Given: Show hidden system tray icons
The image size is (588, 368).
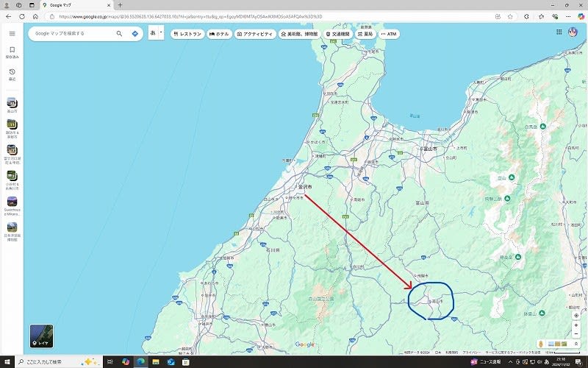Looking at the screenshot, I should tap(510, 362).
